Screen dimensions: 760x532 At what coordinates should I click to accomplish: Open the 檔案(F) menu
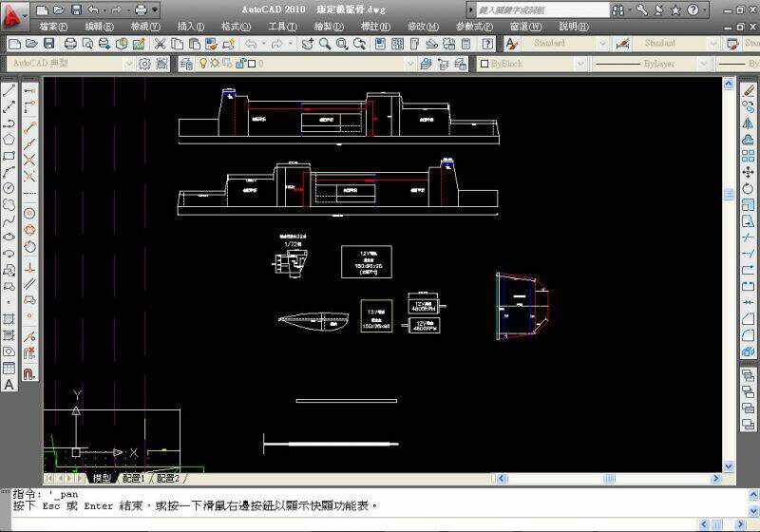54,27
